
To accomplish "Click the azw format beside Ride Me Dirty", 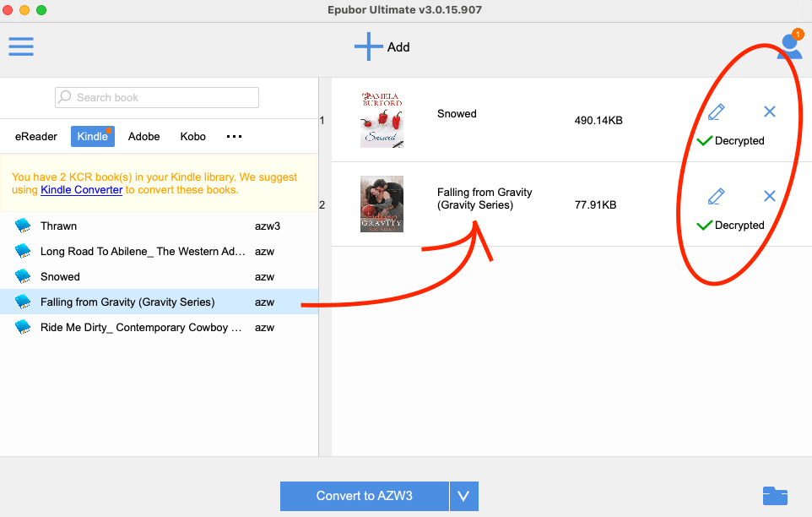I will 264,328.
